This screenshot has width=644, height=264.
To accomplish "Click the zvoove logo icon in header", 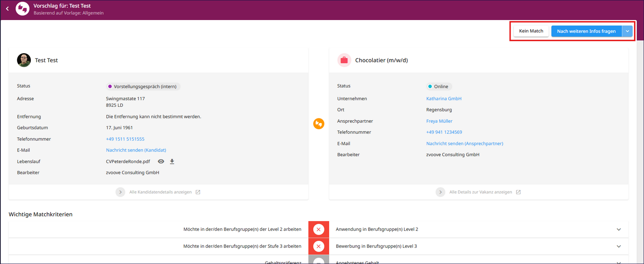I will [x=22, y=9].
